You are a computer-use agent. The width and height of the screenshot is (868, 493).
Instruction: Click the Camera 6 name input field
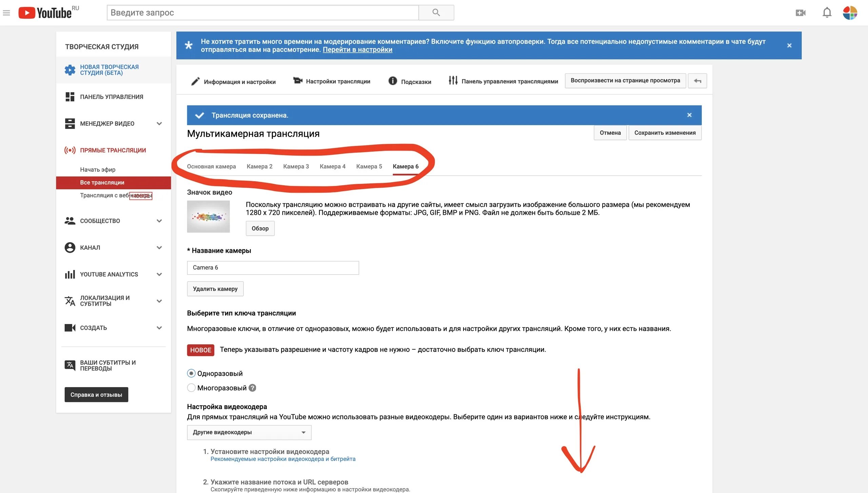(x=273, y=267)
